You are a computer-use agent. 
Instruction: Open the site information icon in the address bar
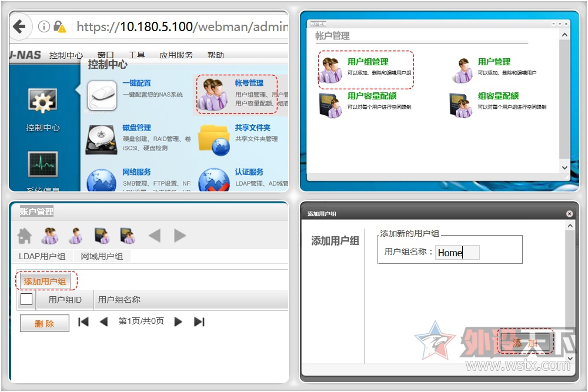point(44,26)
